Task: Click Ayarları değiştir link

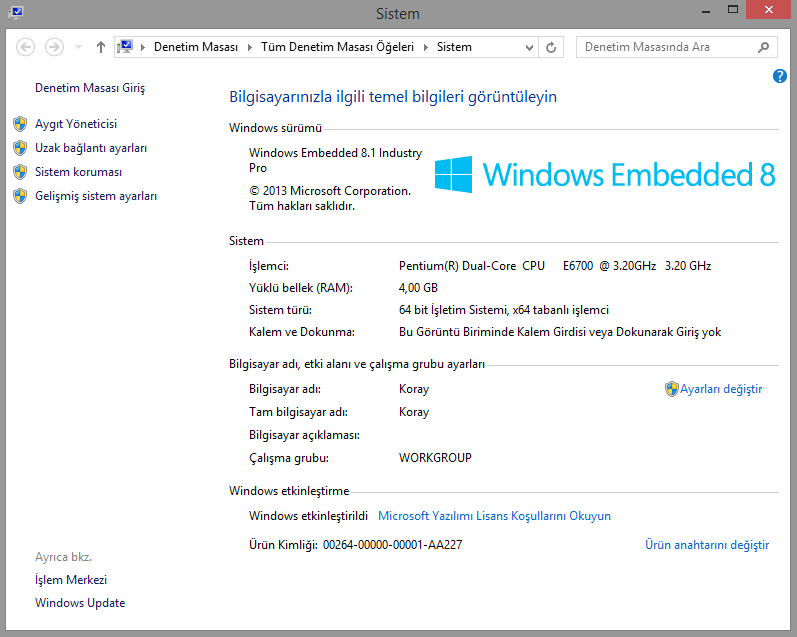Action: click(x=721, y=389)
